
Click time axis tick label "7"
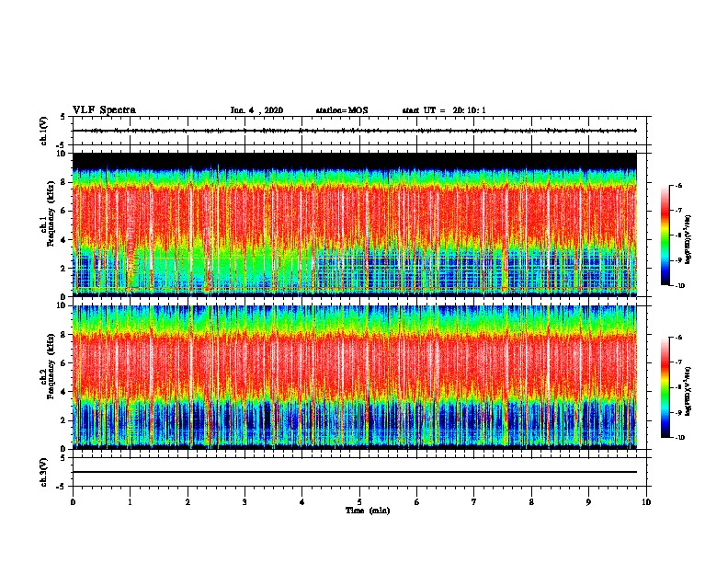474,502
